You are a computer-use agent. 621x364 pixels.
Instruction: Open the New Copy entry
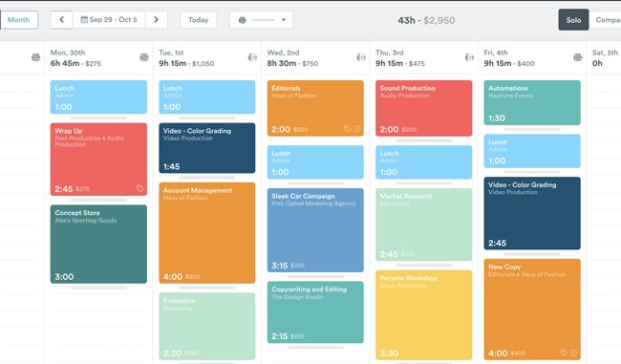point(532,310)
